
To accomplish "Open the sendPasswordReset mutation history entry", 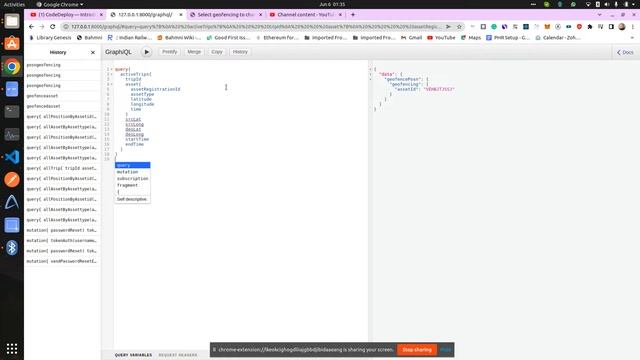I will [x=62, y=261].
